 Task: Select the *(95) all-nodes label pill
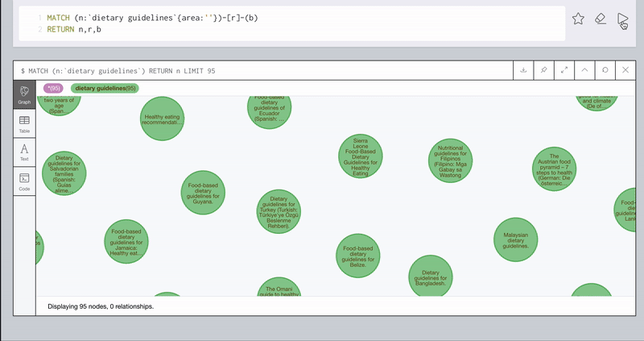[53, 89]
